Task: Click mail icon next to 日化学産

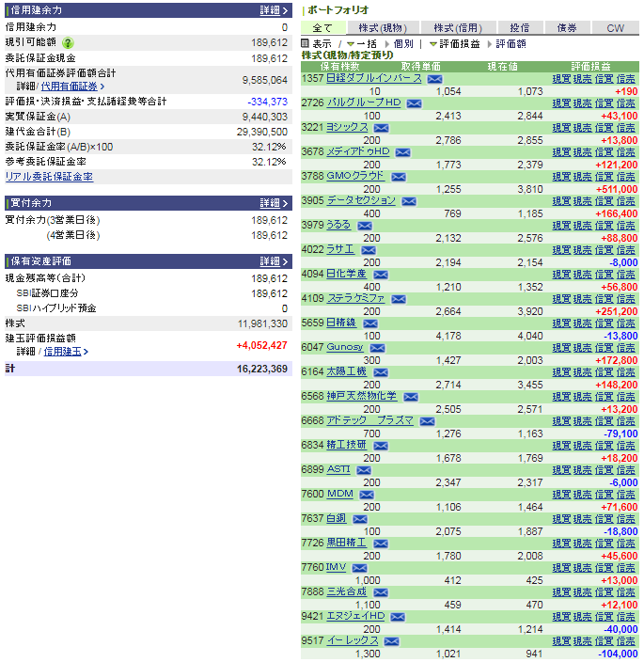Action: 381,276
